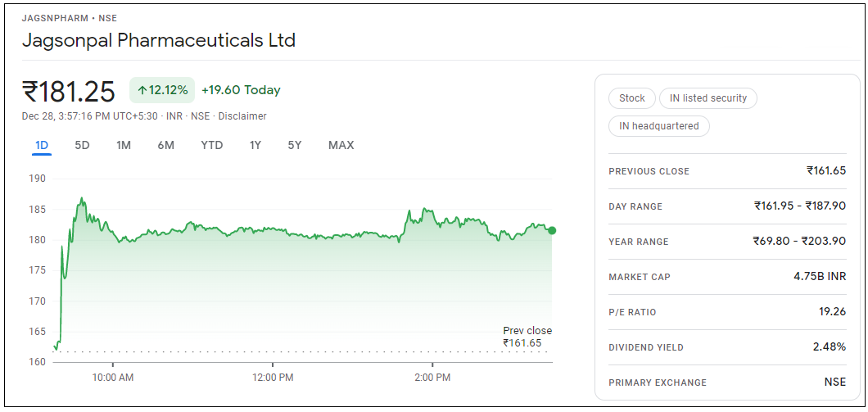
Task: Switch chart to 5D range
Action: (83, 146)
